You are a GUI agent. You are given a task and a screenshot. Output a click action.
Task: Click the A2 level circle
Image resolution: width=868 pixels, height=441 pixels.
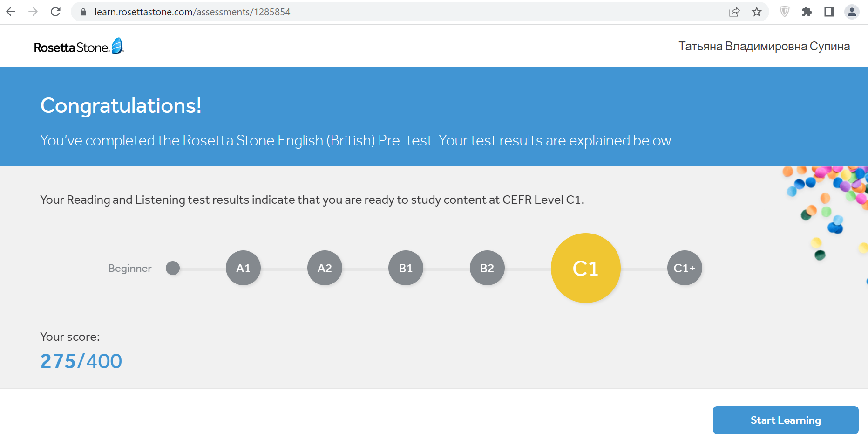pos(325,268)
